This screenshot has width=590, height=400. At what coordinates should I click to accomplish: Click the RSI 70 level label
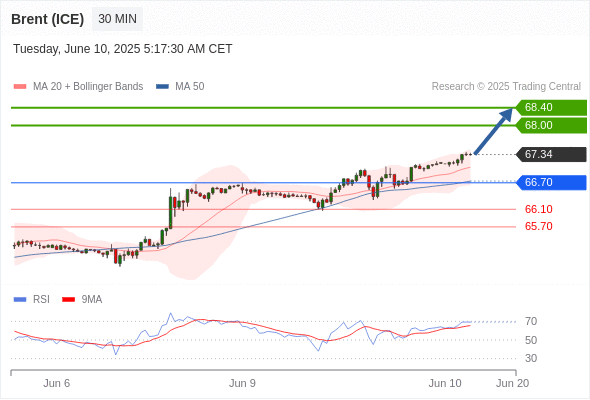tap(531, 322)
